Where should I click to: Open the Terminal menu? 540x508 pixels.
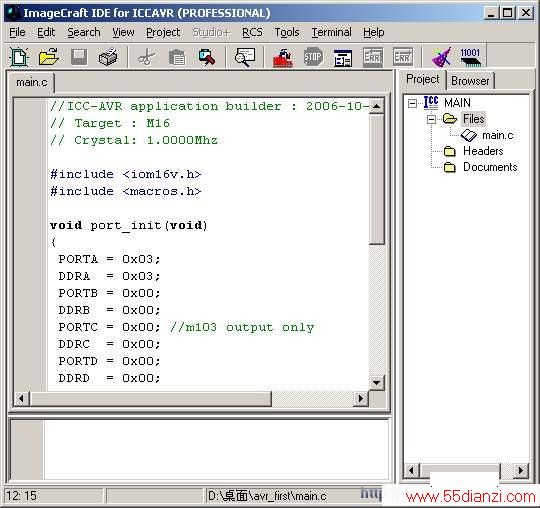tap(331, 32)
